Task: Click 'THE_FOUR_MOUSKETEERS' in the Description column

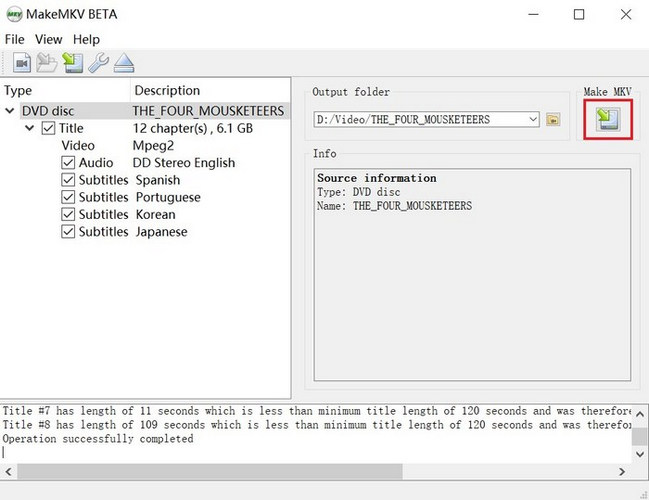Action: [208, 111]
